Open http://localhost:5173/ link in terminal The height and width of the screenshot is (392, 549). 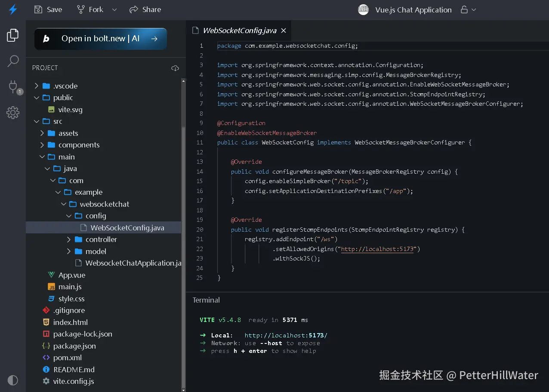pos(286,335)
